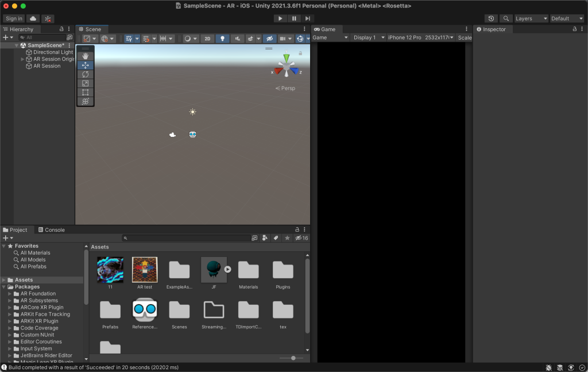Open Unity cloud services
This screenshot has width=588, height=372.
[33, 18]
